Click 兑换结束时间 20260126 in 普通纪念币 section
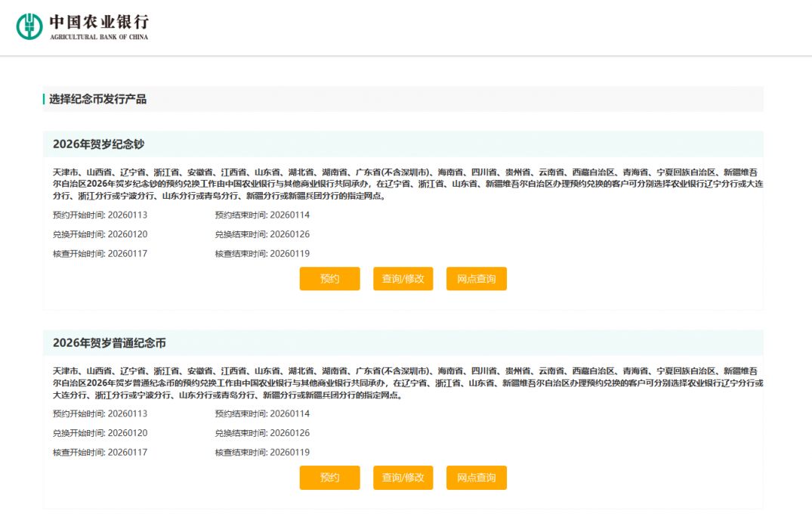The image size is (812, 514). 262,433
